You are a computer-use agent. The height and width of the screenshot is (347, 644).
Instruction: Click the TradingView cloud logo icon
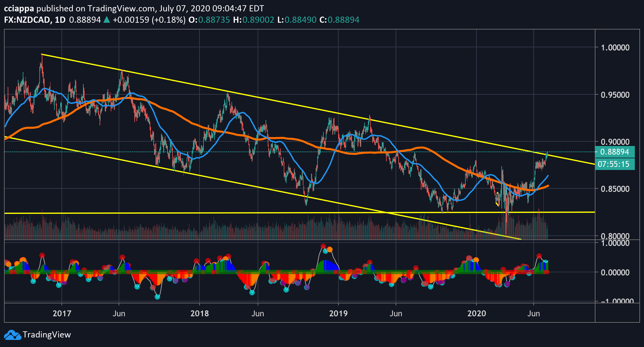coord(13,335)
